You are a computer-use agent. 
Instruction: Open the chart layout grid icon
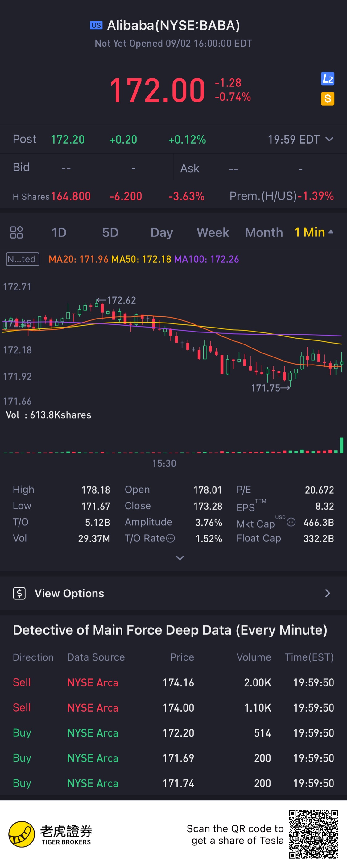16,232
